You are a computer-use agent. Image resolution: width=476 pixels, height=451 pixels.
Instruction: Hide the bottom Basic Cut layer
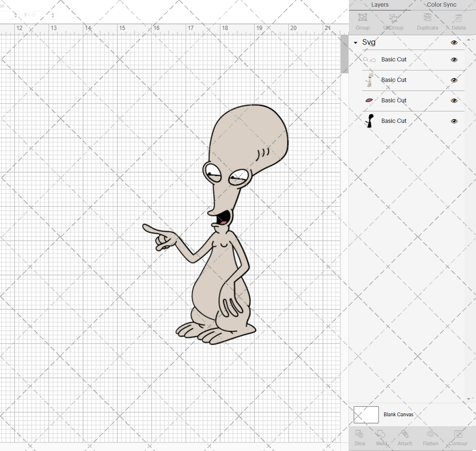click(x=454, y=121)
